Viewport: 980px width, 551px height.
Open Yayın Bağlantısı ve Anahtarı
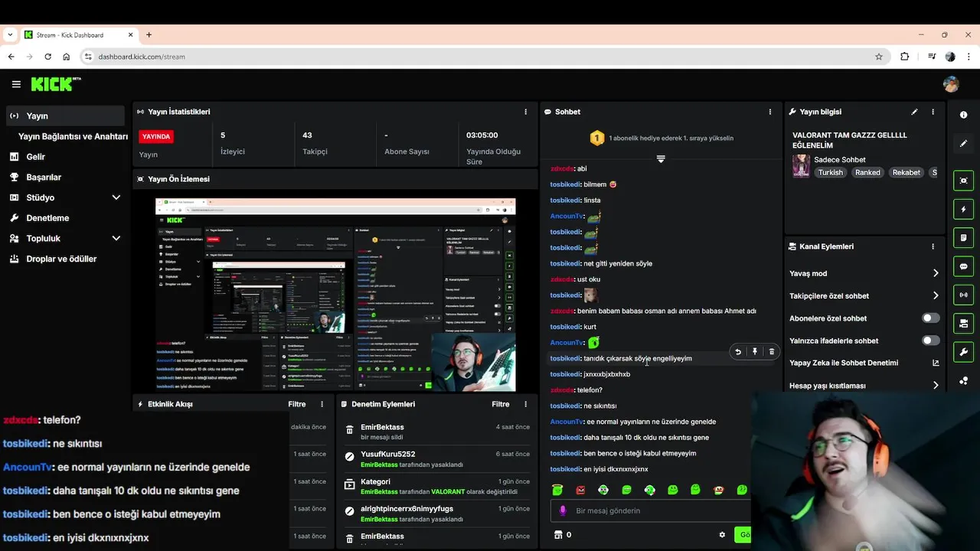click(73, 136)
